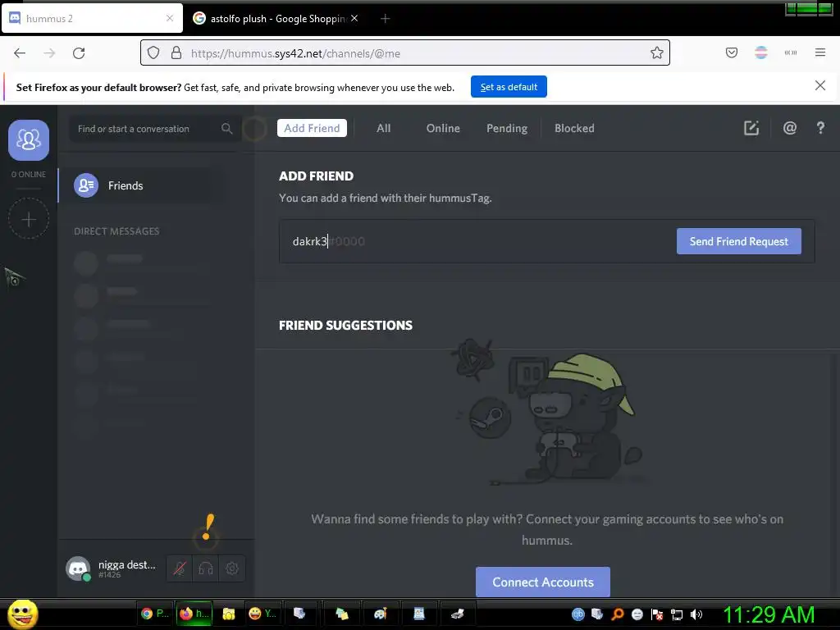Switch to Chrome taskbar item

(155, 614)
